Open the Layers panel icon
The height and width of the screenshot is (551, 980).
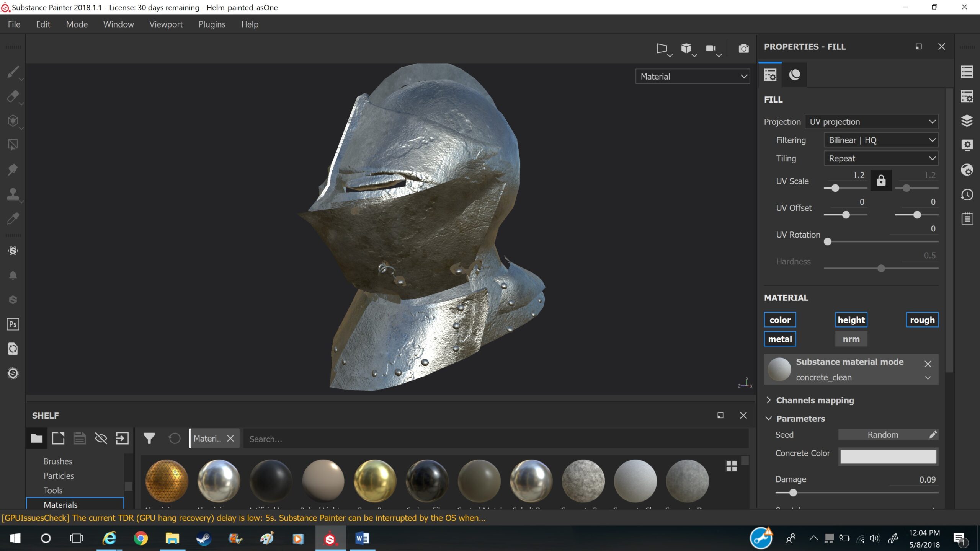pyautogui.click(x=967, y=121)
